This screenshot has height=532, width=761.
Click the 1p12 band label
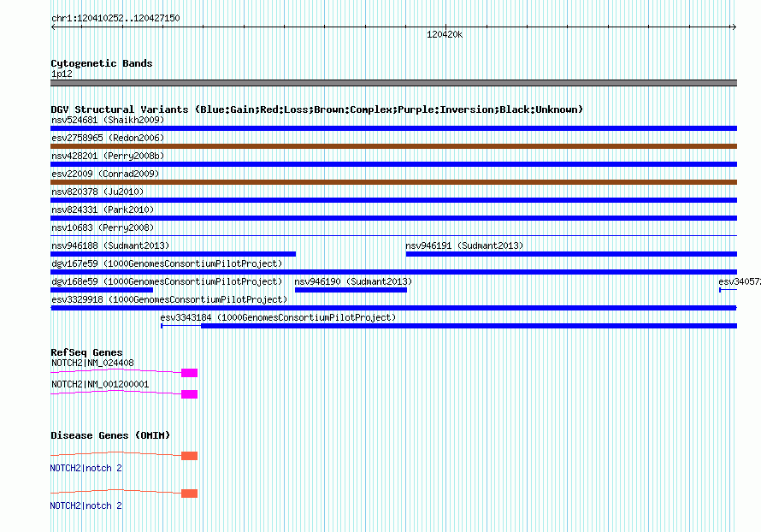click(x=62, y=74)
